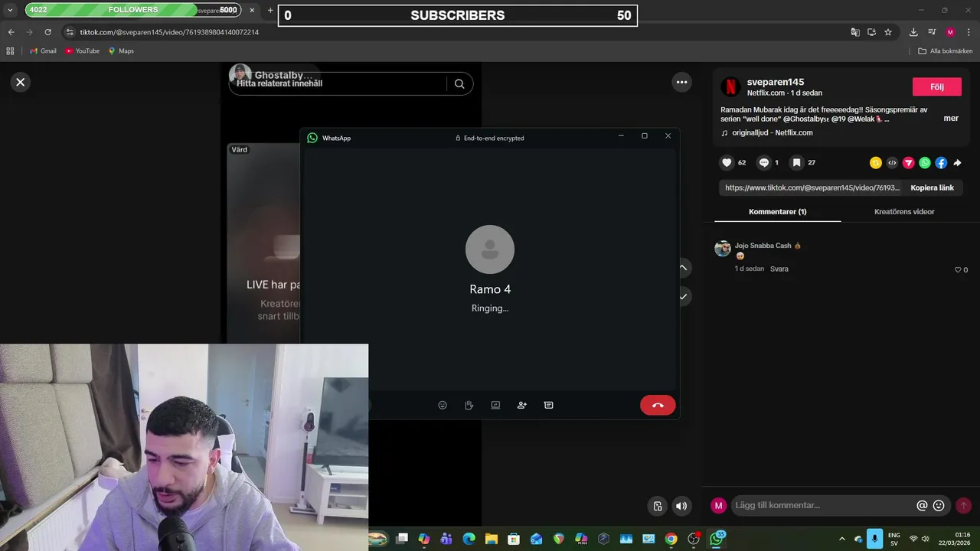This screenshot has height=551, width=980.
Task: Focus the Hitta relaterat innehåll search field
Action: [337, 84]
